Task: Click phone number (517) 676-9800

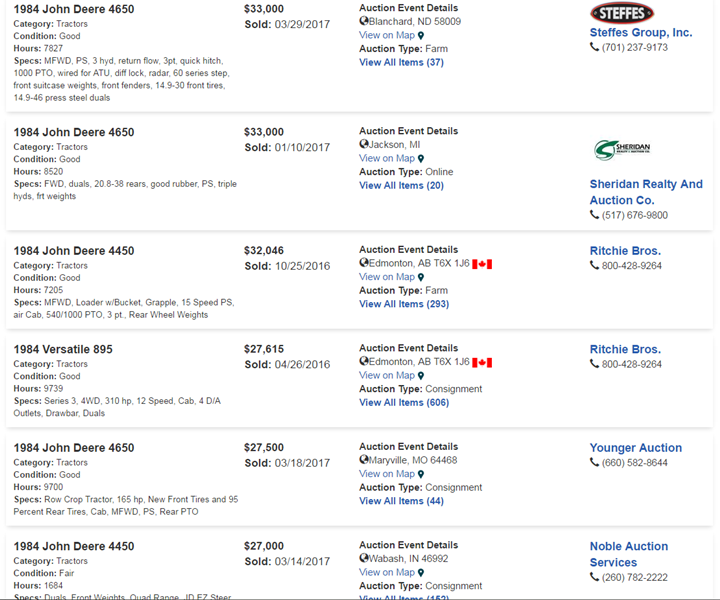Action: pyautogui.click(x=635, y=215)
